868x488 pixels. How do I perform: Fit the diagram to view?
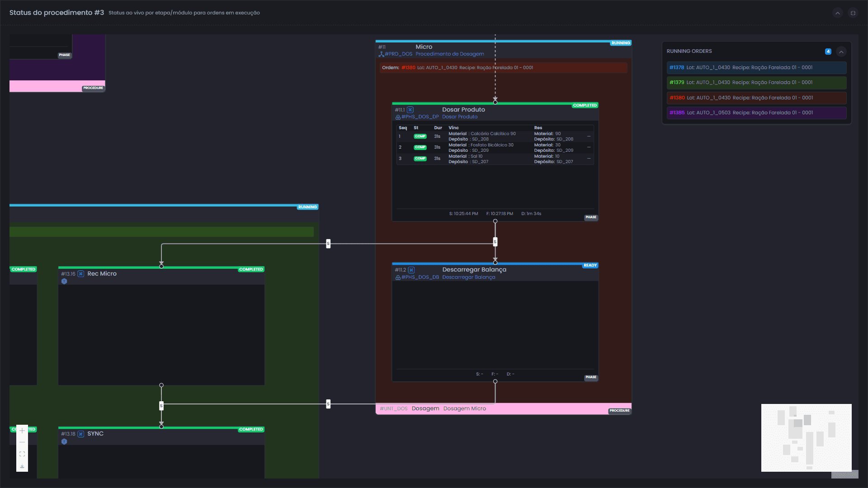[22, 454]
